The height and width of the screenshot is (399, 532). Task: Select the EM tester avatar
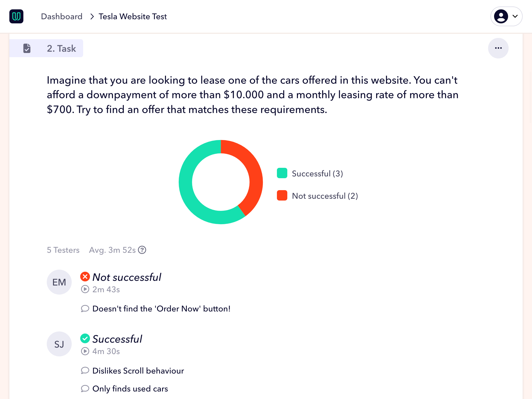(x=59, y=282)
